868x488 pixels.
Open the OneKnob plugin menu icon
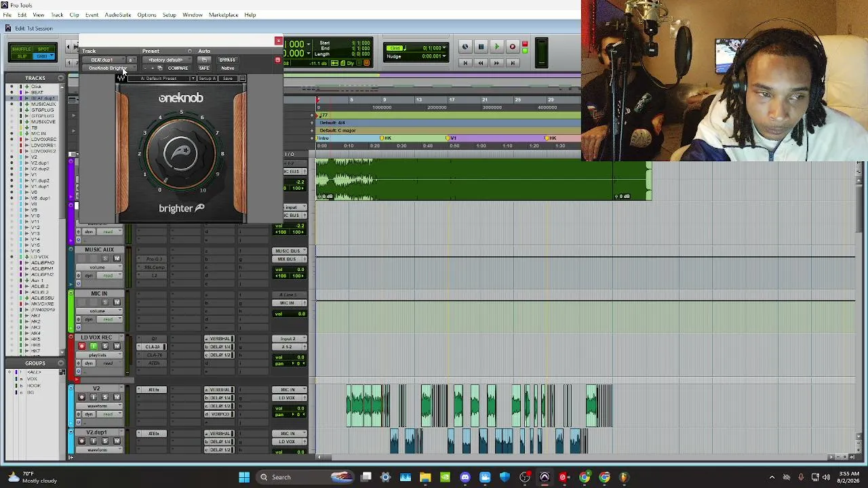coord(243,79)
